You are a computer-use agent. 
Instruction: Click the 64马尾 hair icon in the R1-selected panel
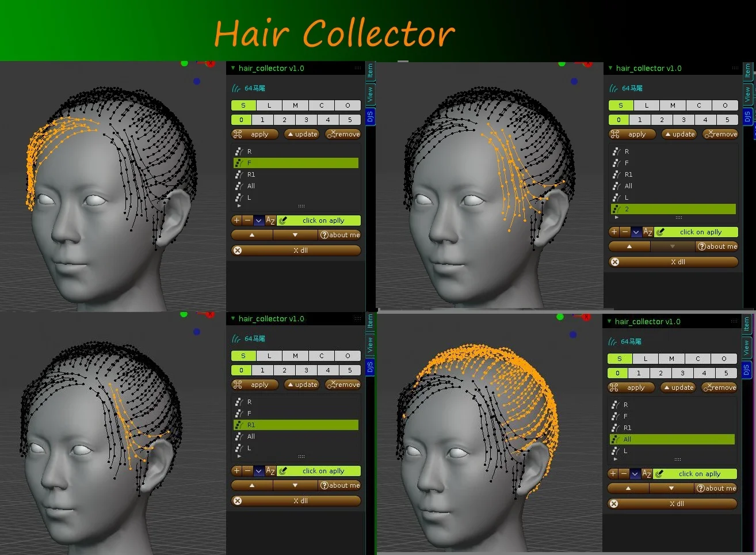click(236, 339)
